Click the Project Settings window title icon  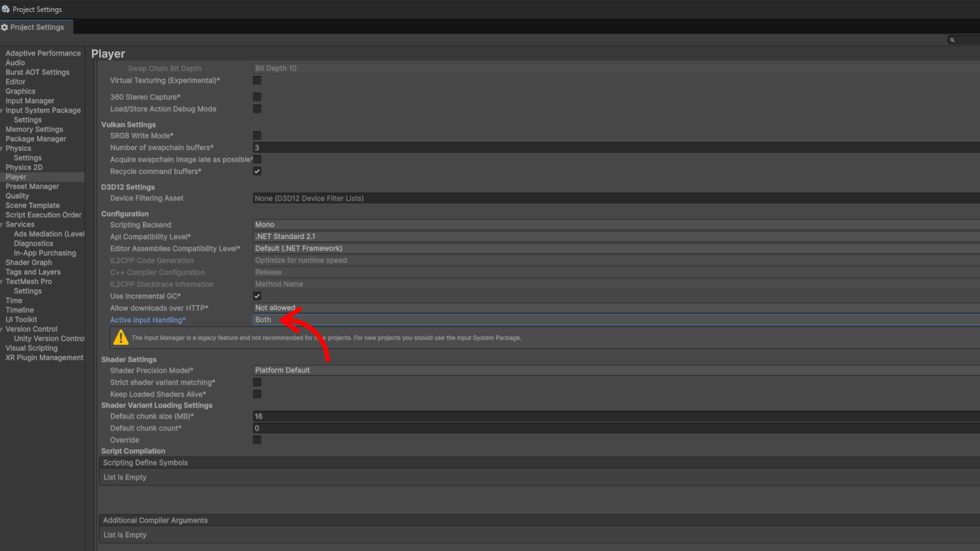pyautogui.click(x=6, y=9)
